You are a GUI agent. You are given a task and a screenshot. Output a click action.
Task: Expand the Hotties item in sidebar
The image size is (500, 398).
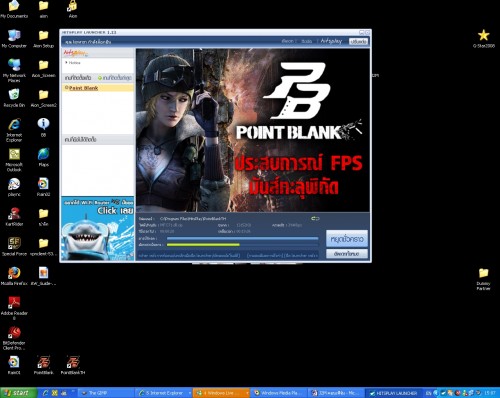[73, 62]
